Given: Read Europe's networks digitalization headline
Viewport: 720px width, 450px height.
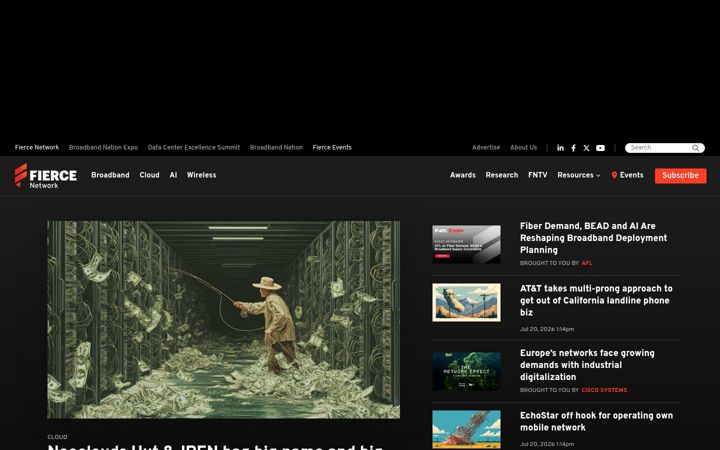Looking at the screenshot, I should click(587, 365).
